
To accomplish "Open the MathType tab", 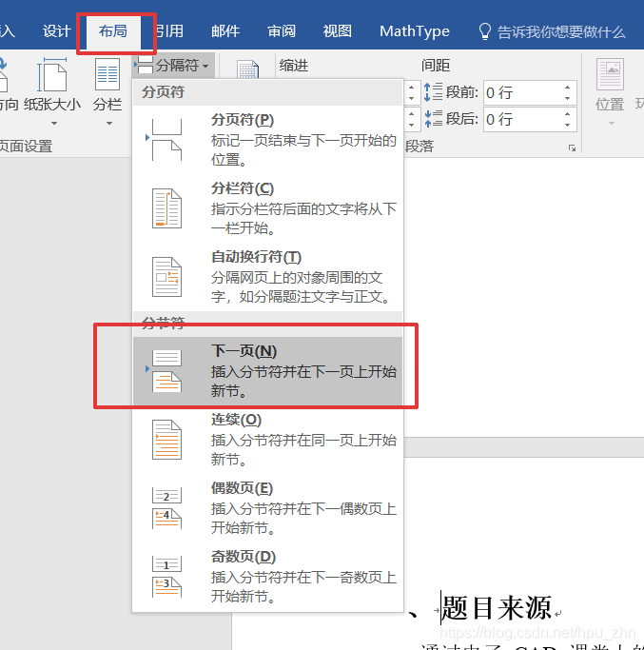I will (415, 31).
